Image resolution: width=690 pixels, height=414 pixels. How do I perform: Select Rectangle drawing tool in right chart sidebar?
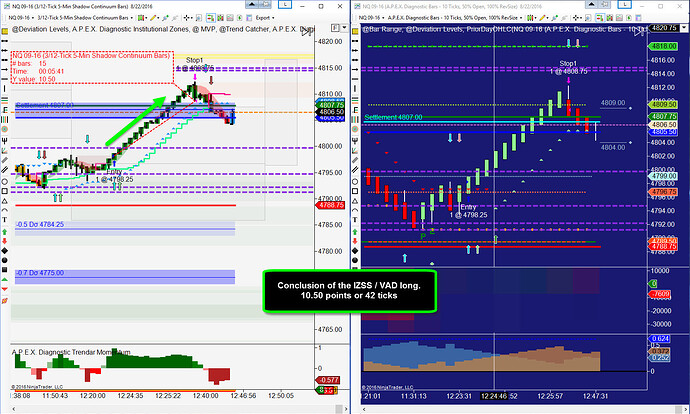(355, 191)
